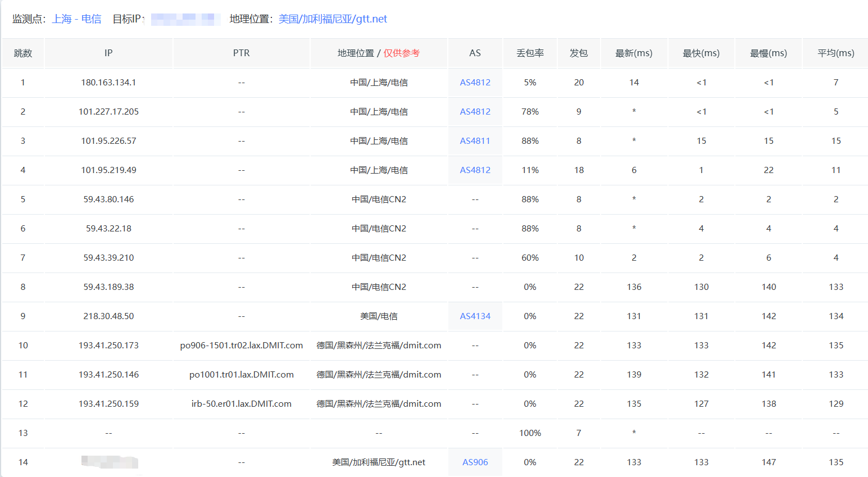The height and width of the screenshot is (477, 868).
Task: Click the 最快(ms) column header
Action: 701,53
